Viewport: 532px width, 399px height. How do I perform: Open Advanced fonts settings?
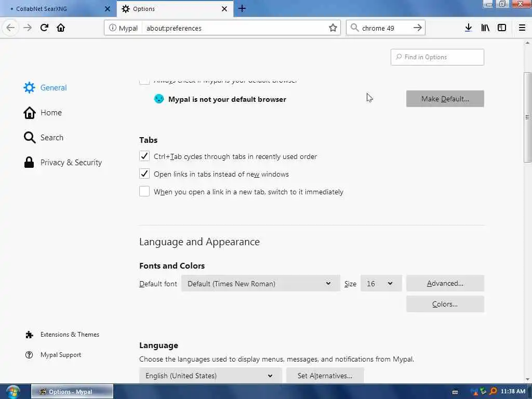445,283
